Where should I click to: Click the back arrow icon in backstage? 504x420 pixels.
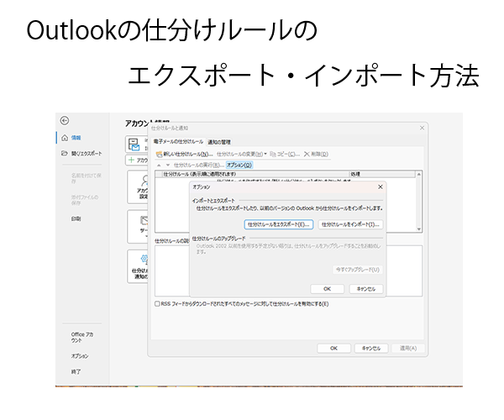pyautogui.click(x=65, y=121)
